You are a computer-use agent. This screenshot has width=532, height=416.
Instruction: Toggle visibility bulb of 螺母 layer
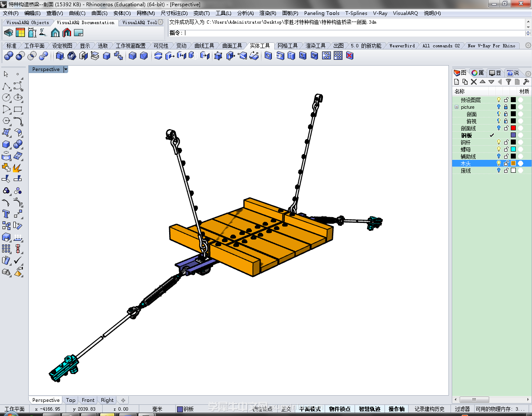(x=499, y=149)
